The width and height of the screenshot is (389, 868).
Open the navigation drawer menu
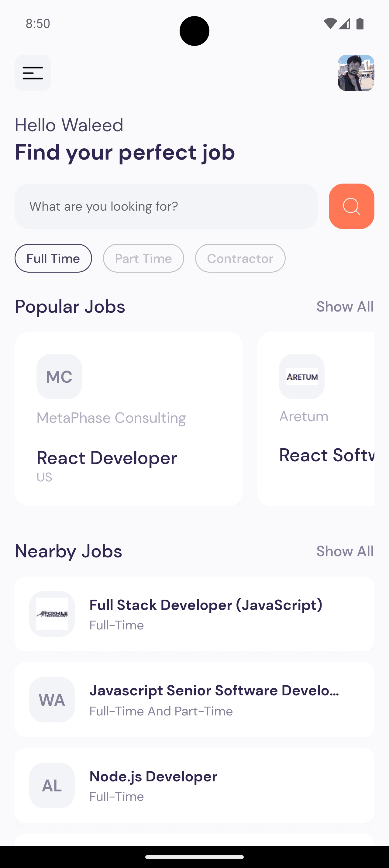pos(33,73)
